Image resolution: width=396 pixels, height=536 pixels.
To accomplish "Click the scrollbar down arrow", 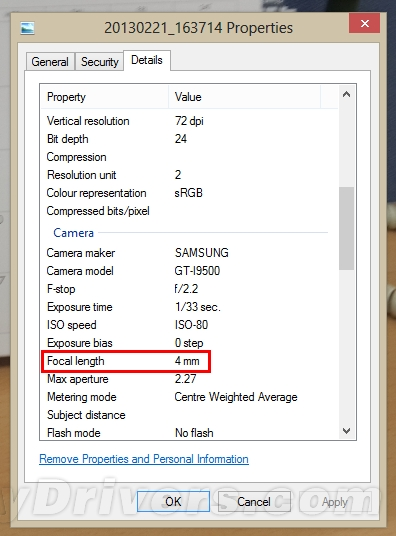I will 346,431.
